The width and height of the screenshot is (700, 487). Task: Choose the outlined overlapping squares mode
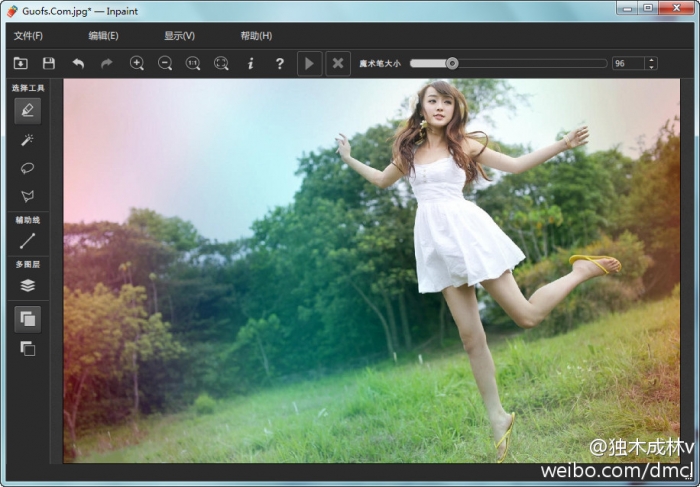click(x=28, y=348)
